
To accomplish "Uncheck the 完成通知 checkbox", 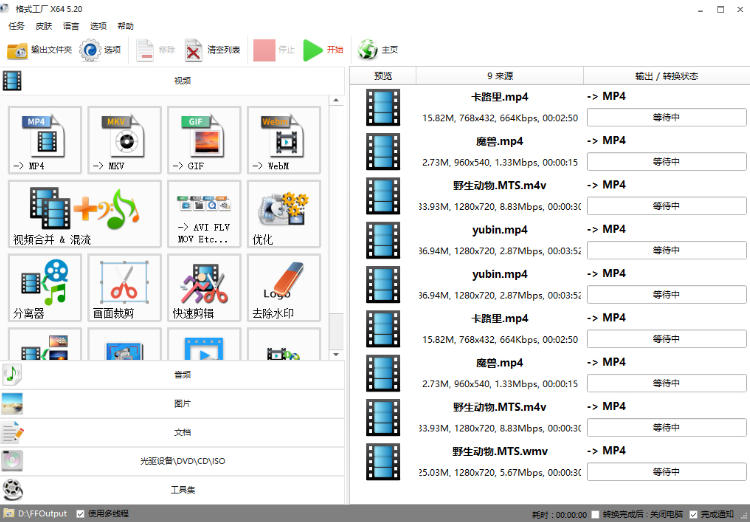I will [693, 514].
